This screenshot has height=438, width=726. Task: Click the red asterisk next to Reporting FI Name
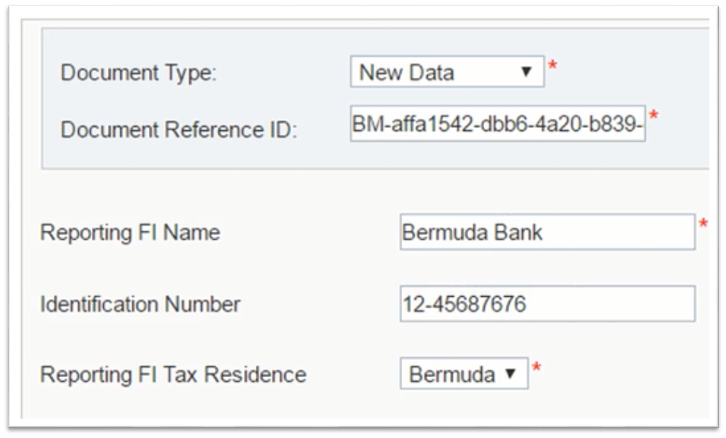pos(703,226)
